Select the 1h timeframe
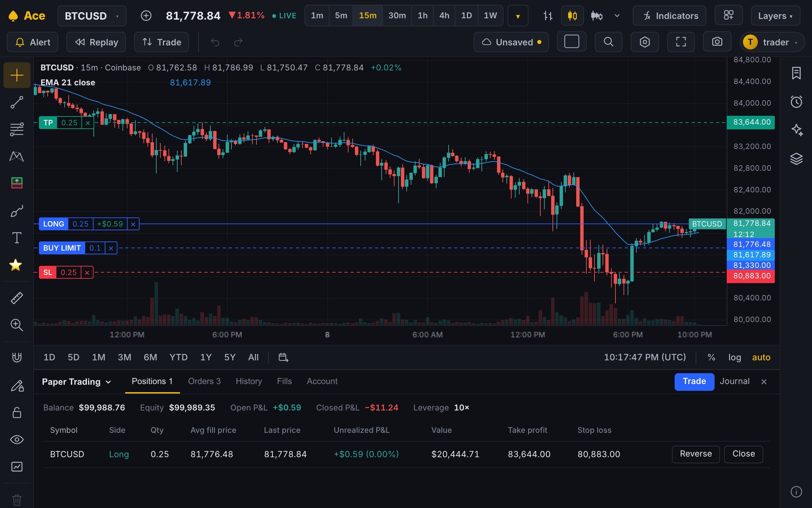This screenshot has width=812, height=508. pyautogui.click(x=422, y=16)
